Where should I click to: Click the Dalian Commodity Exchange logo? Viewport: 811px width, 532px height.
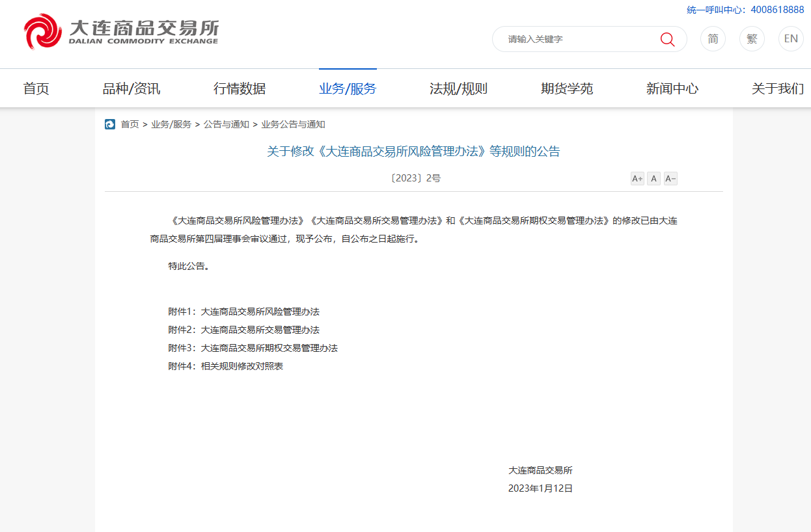(x=121, y=32)
